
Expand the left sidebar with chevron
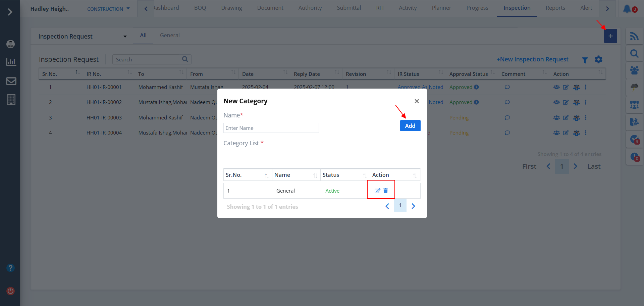[10, 12]
